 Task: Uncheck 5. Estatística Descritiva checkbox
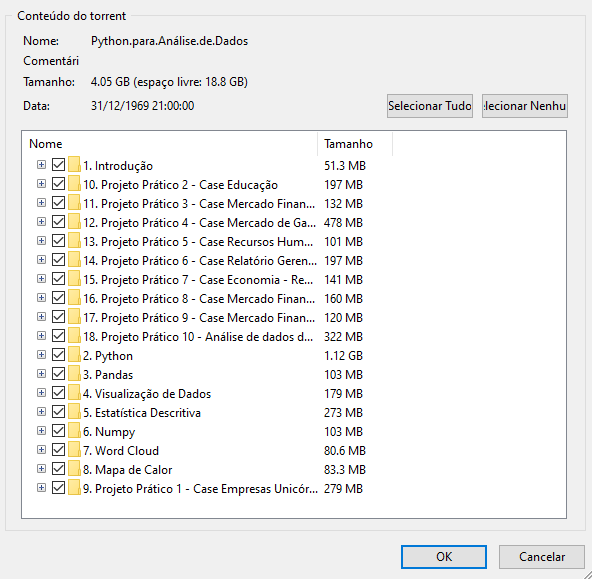click(59, 411)
